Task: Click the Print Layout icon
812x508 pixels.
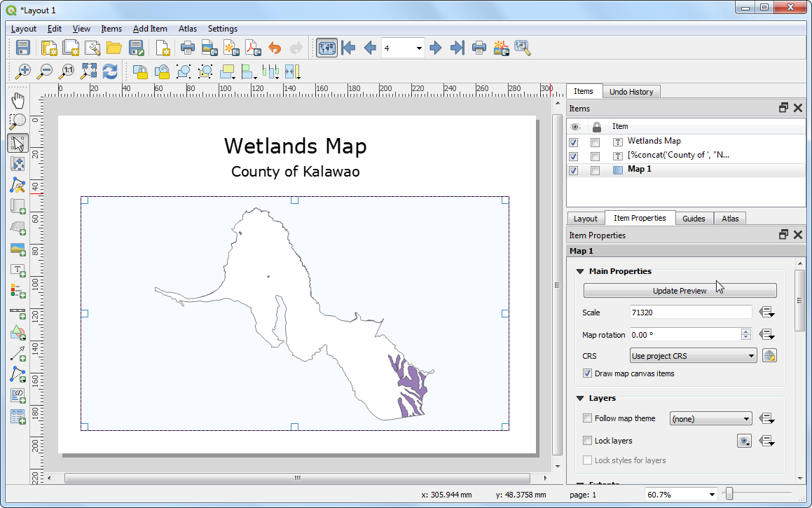Action: click(x=187, y=48)
